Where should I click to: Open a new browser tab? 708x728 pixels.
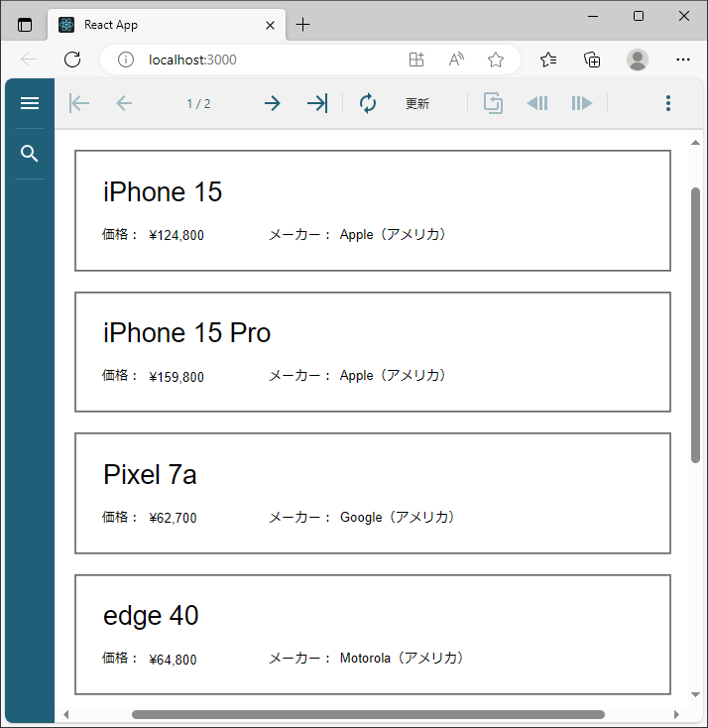(x=302, y=25)
